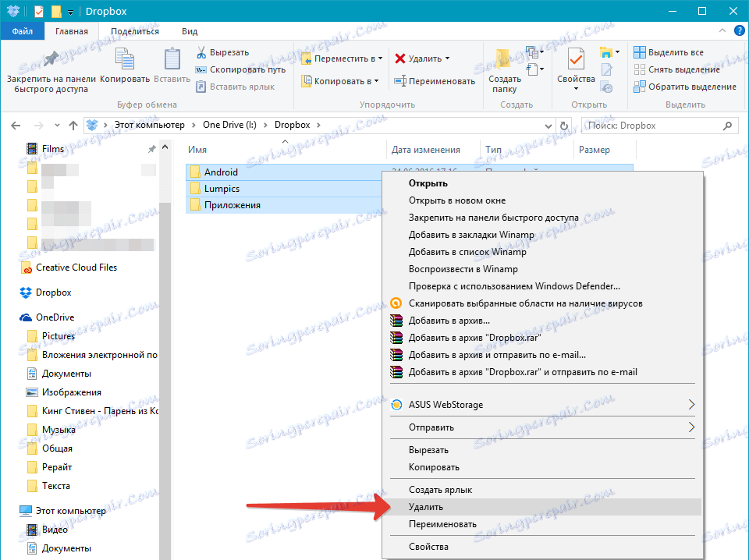Click the search magnifier icon

click(x=727, y=126)
